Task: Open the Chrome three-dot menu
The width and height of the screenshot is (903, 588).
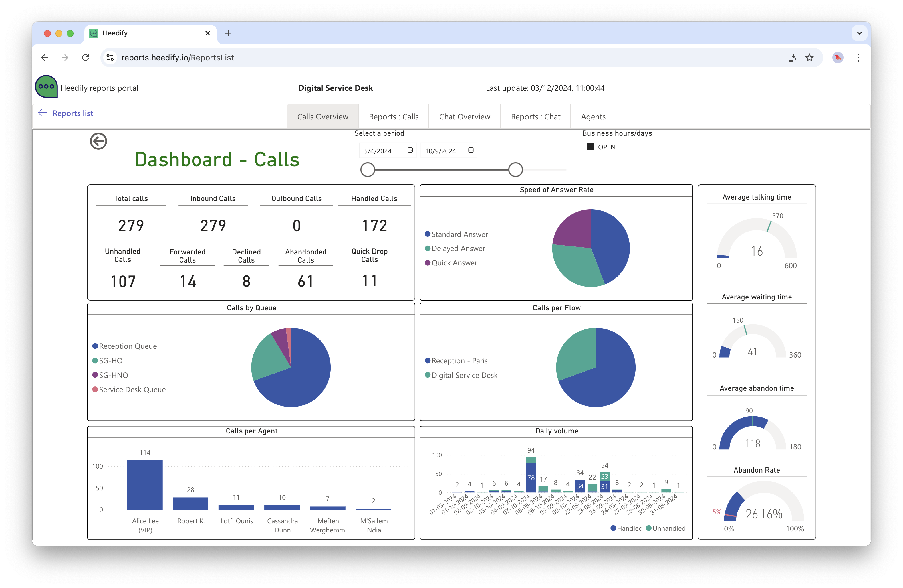Action: [858, 58]
